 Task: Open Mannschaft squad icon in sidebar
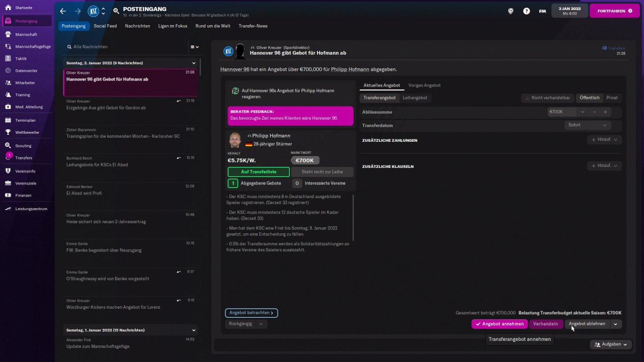(x=8, y=34)
